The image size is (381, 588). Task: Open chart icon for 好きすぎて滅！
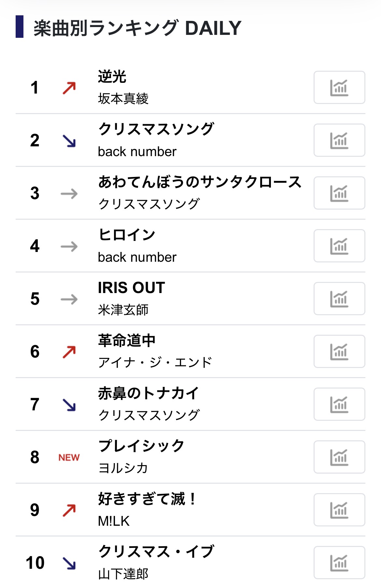tap(339, 510)
